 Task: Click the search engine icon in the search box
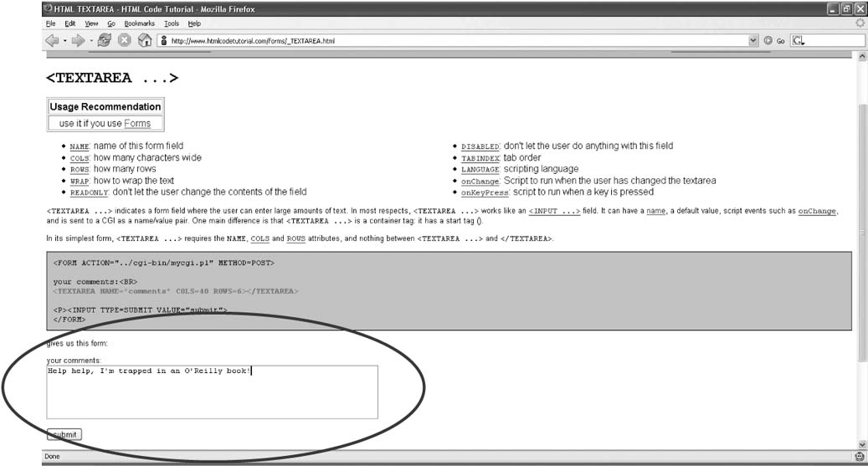[x=798, y=40]
